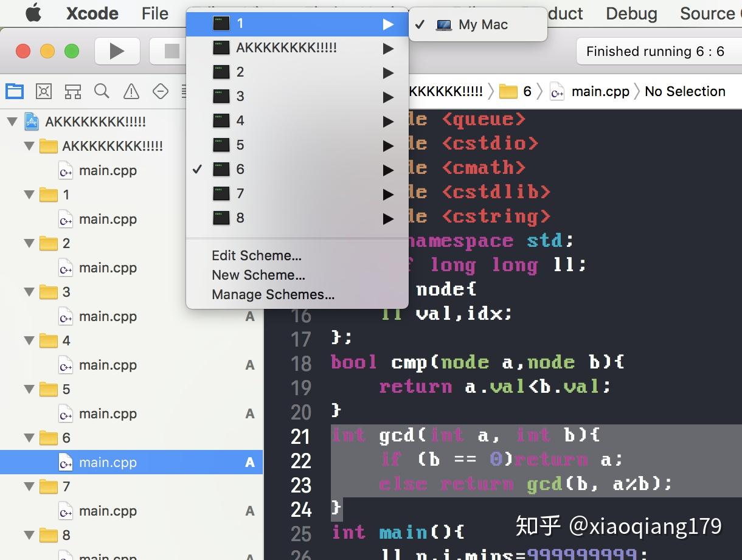
Task: Collapse folder 4 disclosure triangle in navigator
Action: pos(29,340)
